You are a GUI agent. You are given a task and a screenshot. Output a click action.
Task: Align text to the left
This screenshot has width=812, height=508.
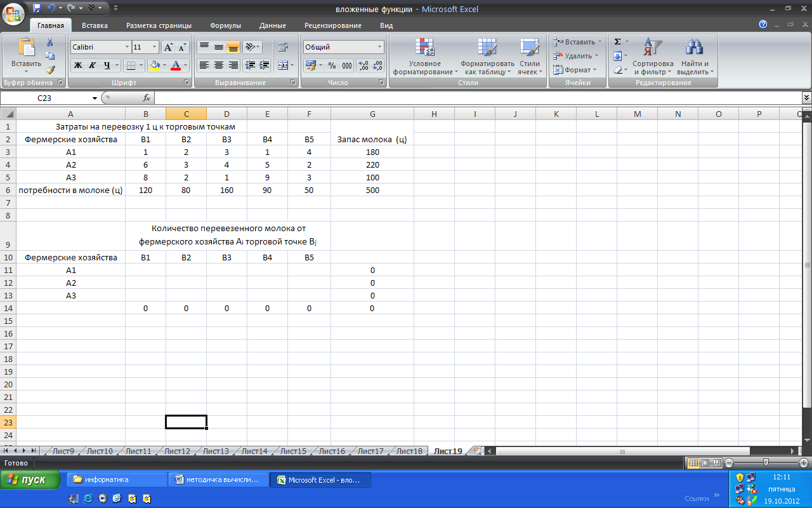(204, 65)
